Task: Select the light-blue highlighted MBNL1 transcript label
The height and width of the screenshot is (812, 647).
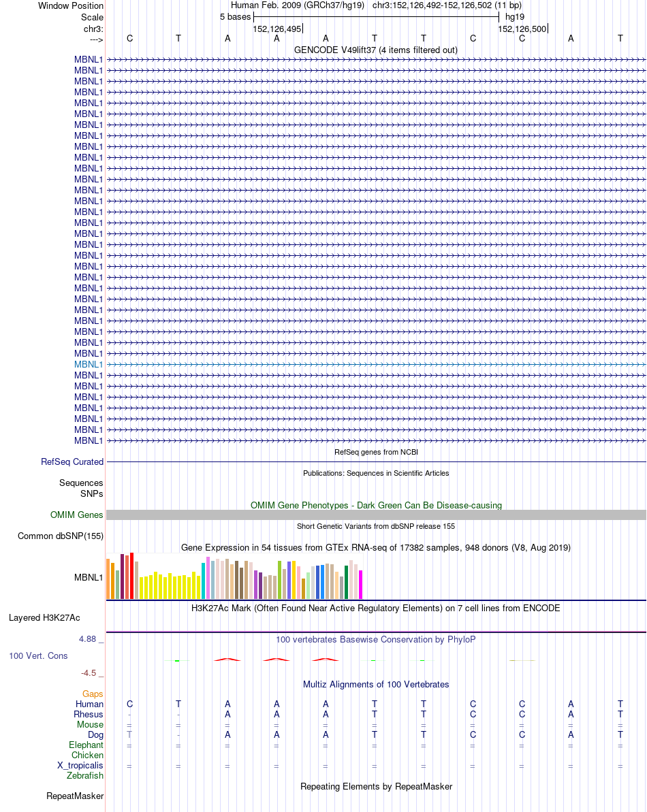Action: pyautogui.click(x=89, y=365)
